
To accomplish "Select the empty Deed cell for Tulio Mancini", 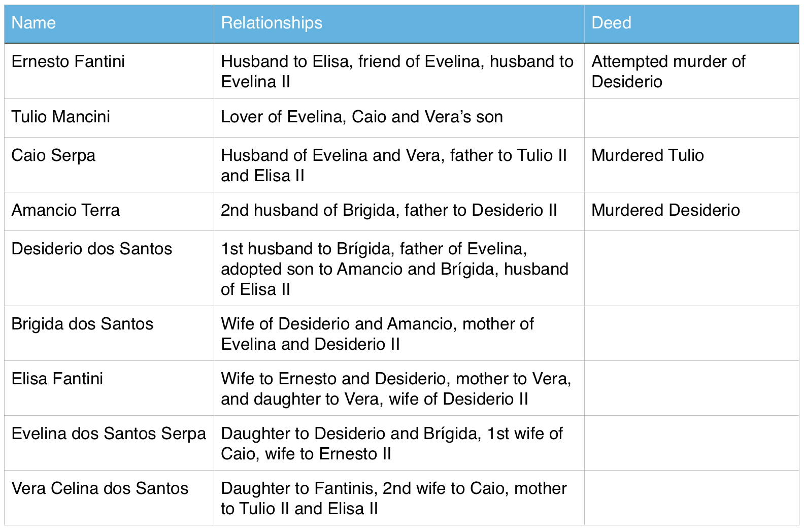I will (x=691, y=118).
